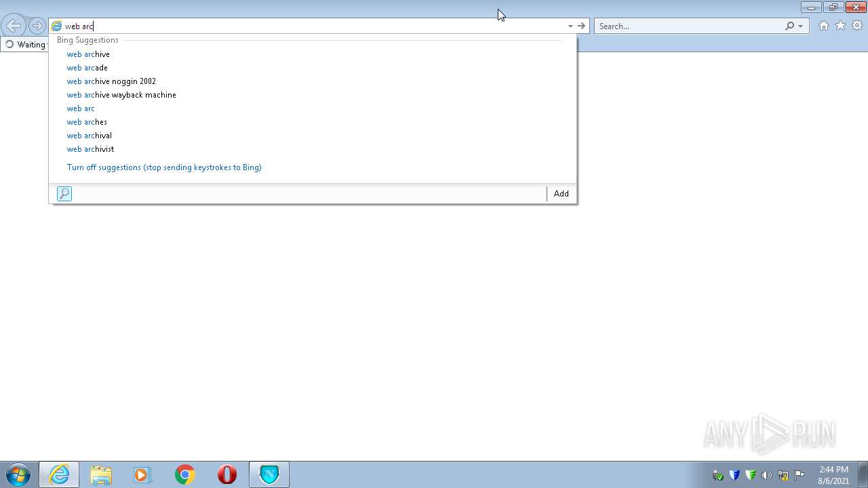Image resolution: width=868 pixels, height=488 pixels.
Task: Open the Home page icon
Action: click(x=823, y=26)
